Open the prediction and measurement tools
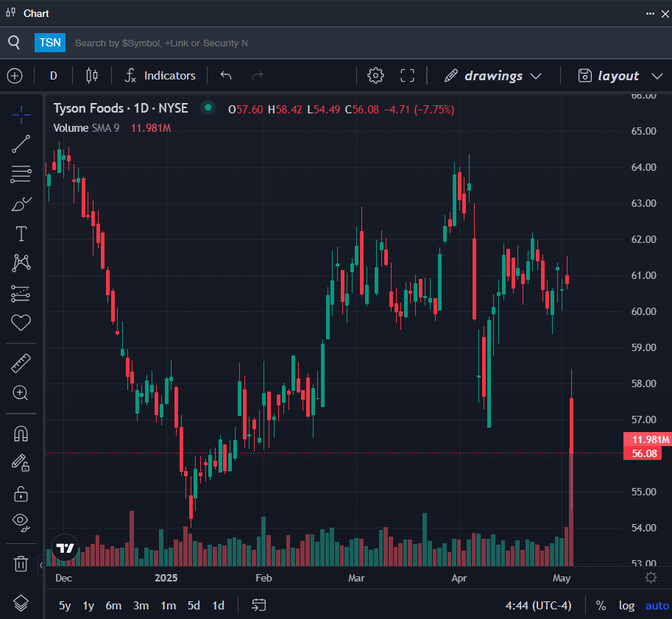The image size is (672, 619). click(x=21, y=294)
